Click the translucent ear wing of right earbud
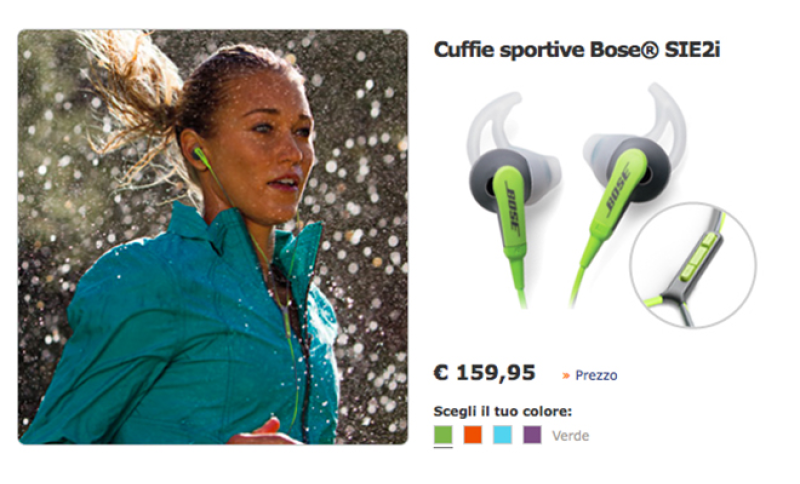Screen dimensions: 800x484 click(665, 118)
